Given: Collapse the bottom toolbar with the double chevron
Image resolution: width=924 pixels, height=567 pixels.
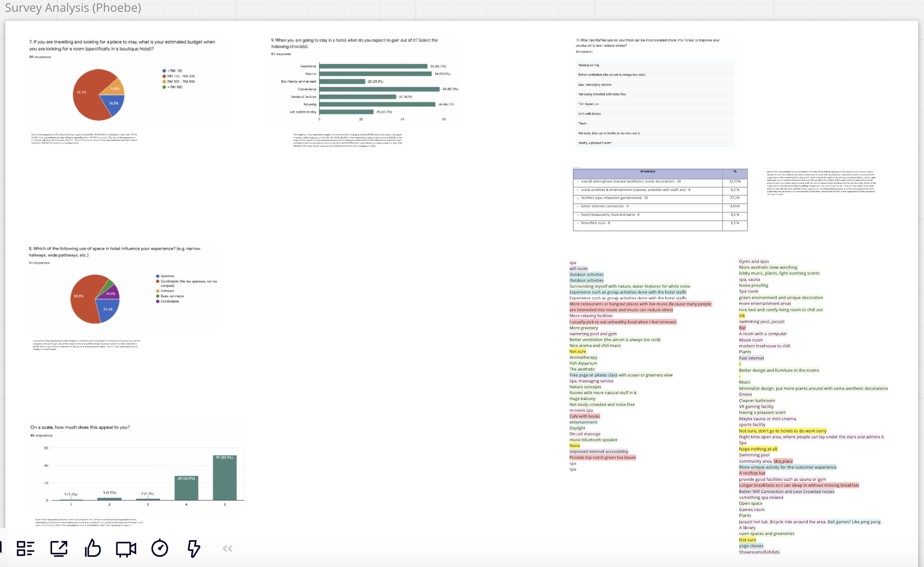Looking at the screenshot, I should (x=227, y=548).
